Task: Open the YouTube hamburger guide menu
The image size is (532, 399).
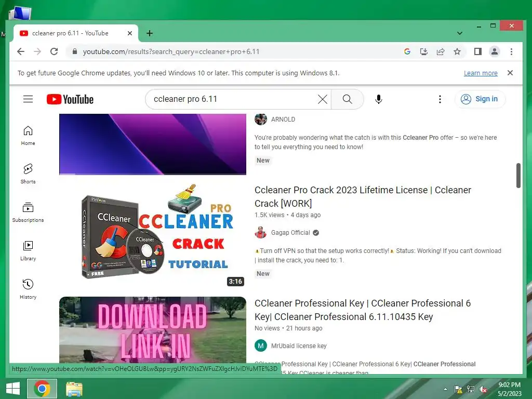Action: click(x=28, y=99)
